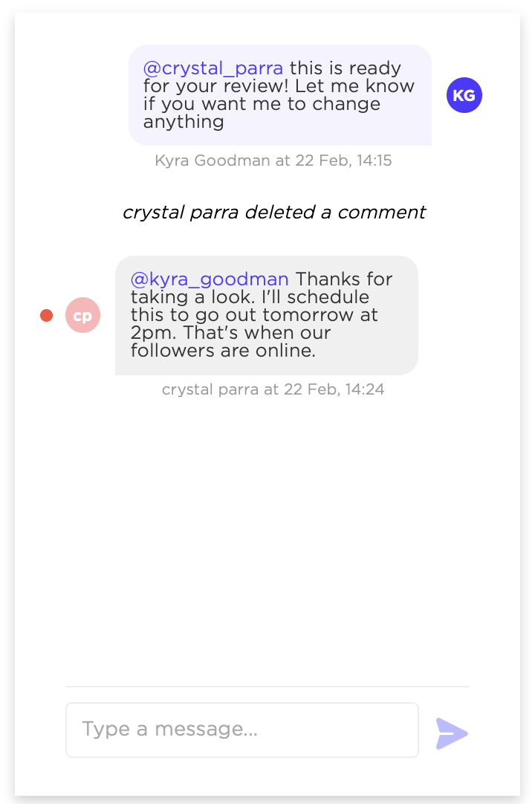Click the Kyra Goodman sender name

[213, 161]
